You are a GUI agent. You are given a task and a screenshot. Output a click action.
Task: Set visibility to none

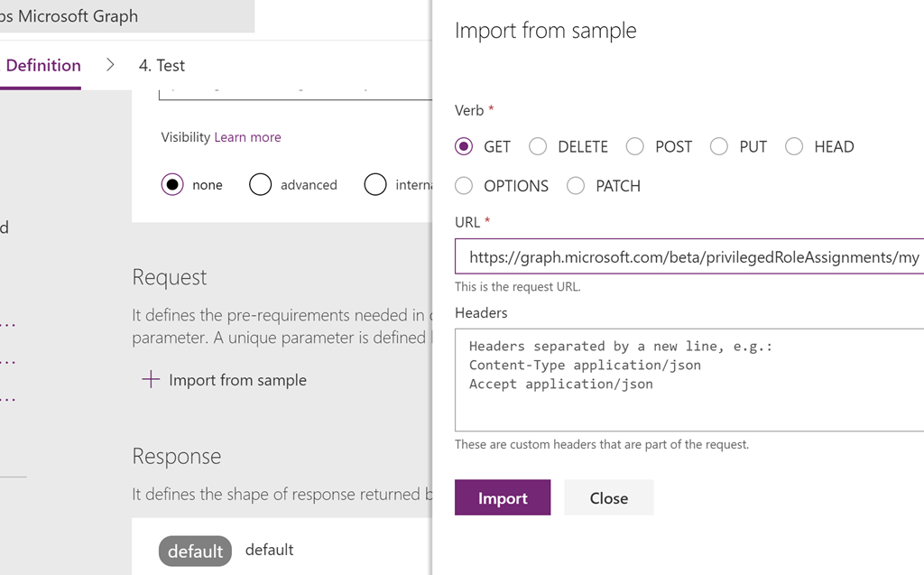(172, 184)
